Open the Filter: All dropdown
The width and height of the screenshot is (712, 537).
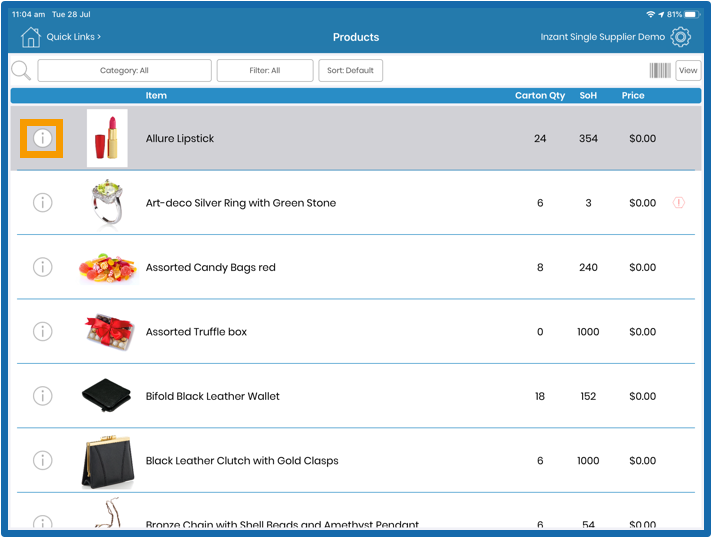[265, 70]
